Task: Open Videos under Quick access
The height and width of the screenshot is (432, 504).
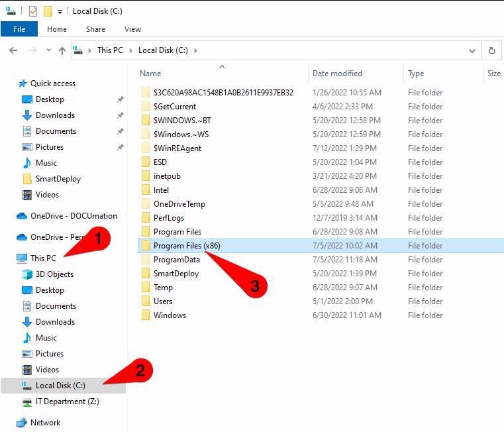Action: [x=47, y=195]
